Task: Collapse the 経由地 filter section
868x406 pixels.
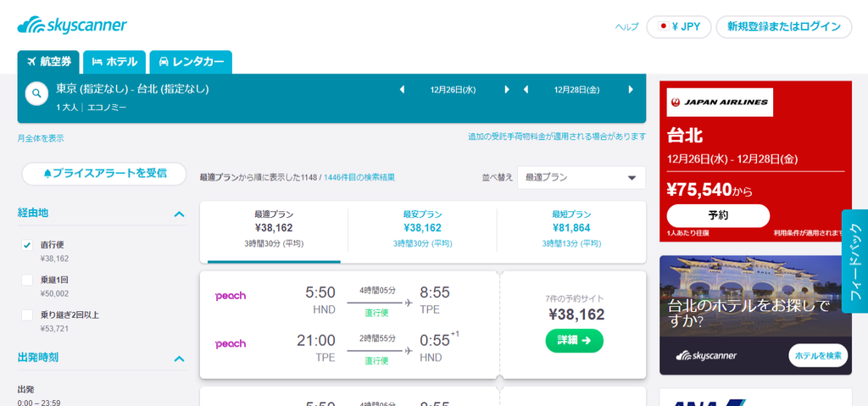Action: click(179, 214)
